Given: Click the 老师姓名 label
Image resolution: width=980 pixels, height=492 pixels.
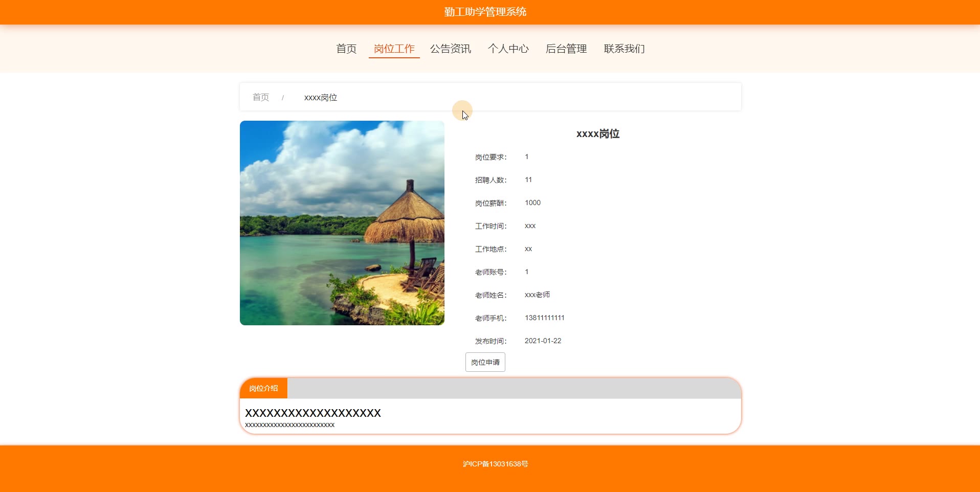Looking at the screenshot, I should coord(491,295).
